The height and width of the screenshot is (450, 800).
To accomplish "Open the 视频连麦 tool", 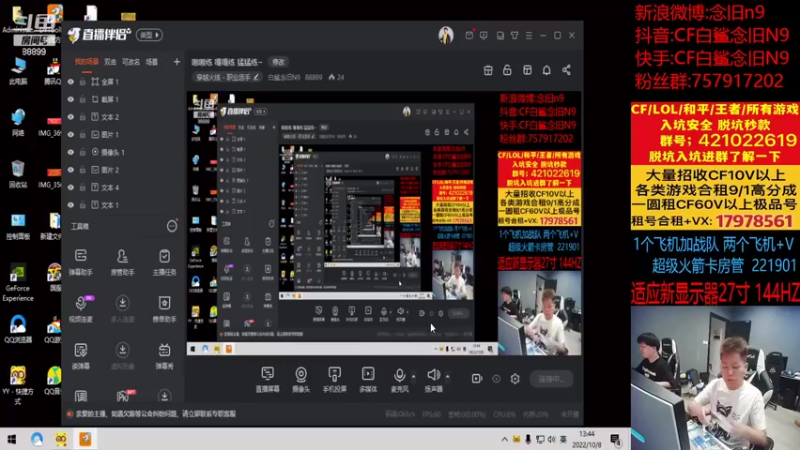I will point(81,309).
